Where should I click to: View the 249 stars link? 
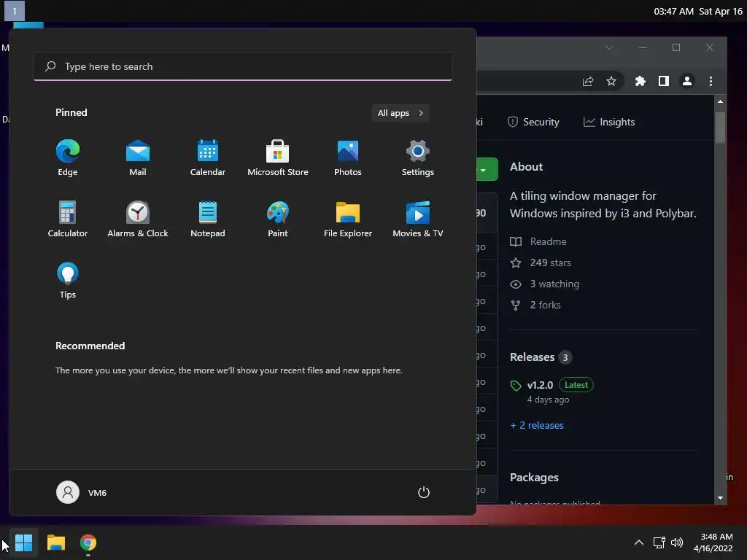click(x=541, y=262)
